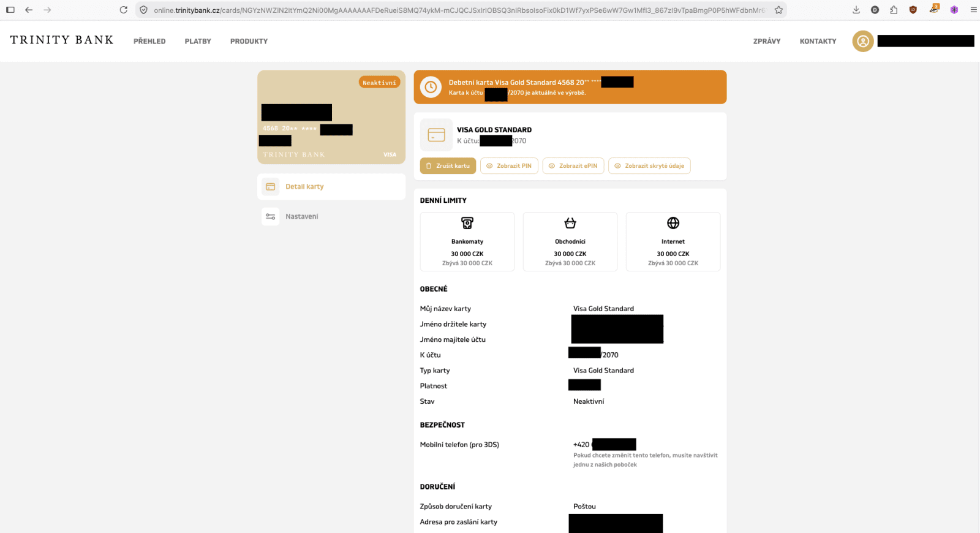Click the card icon beside Visa Gold Standard
Viewport: 980px width, 533px height.
436,135
